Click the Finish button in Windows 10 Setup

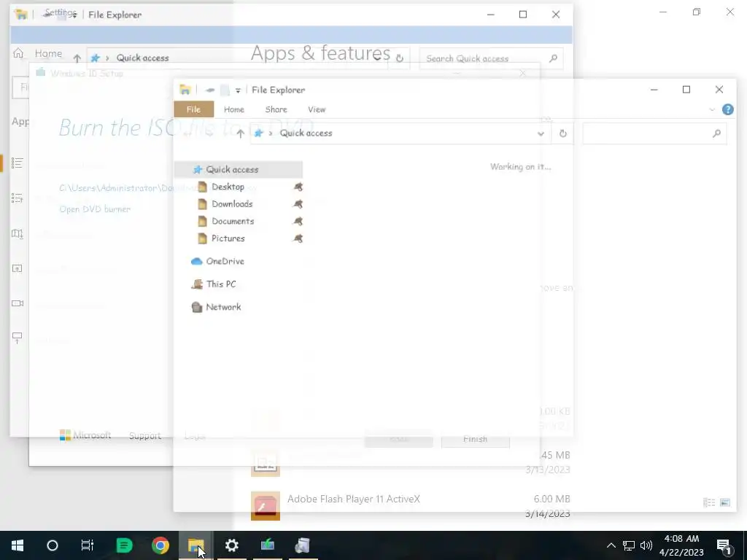point(475,439)
